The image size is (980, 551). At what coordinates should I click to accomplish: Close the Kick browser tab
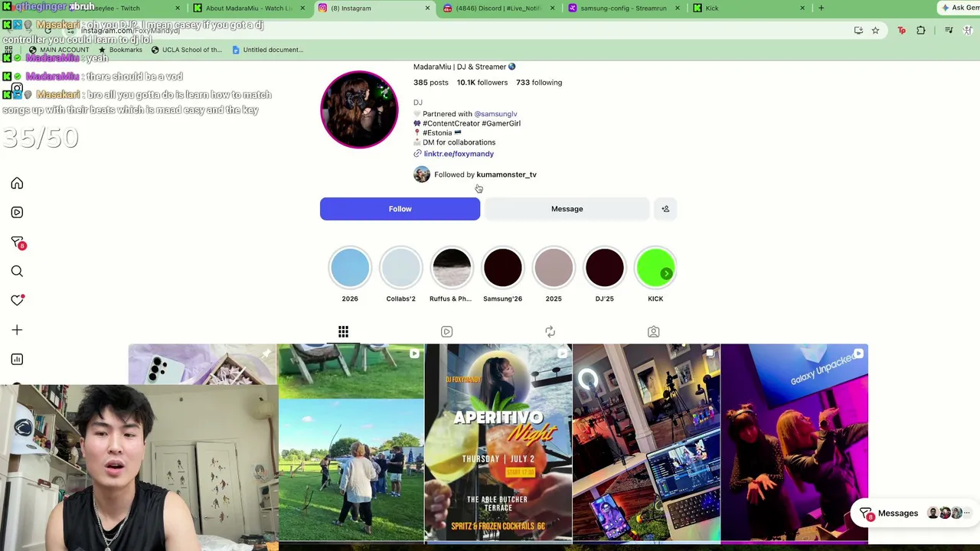[802, 8]
